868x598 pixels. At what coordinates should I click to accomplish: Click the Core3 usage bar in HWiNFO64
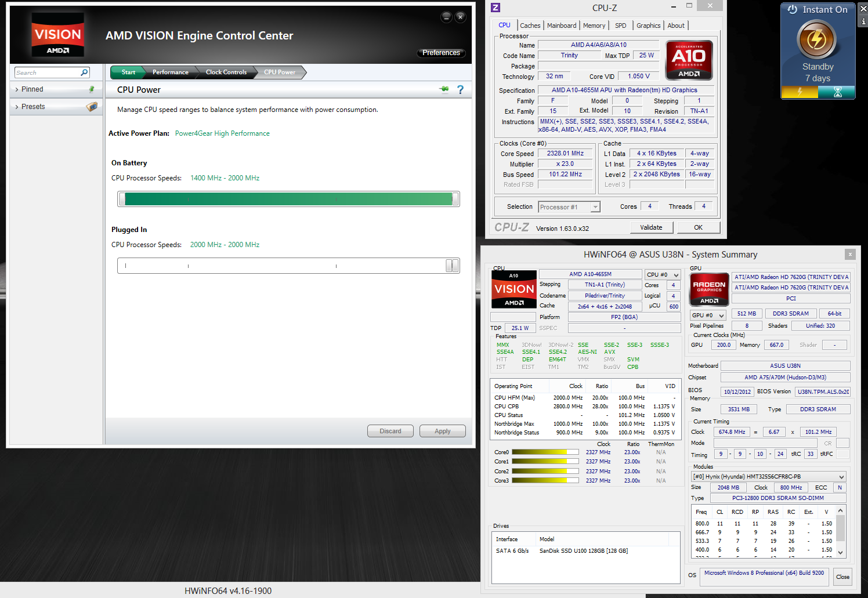[x=545, y=480]
